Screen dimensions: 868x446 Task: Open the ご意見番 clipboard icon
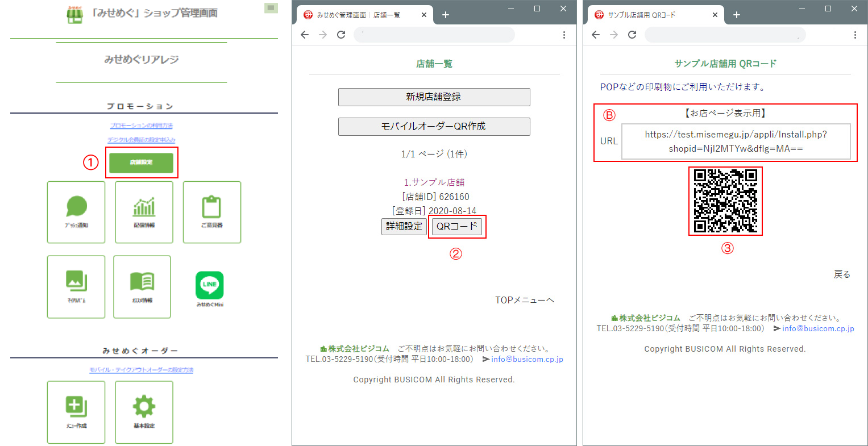211,212
